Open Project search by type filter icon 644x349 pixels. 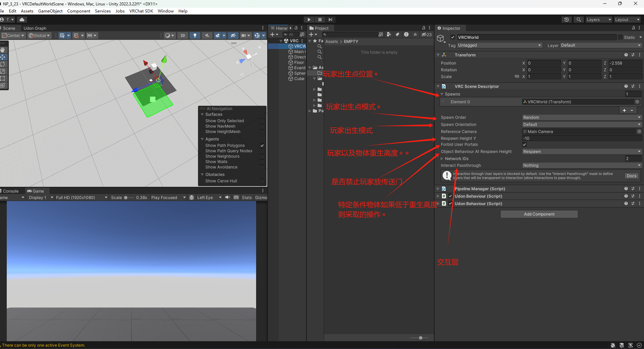click(389, 34)
